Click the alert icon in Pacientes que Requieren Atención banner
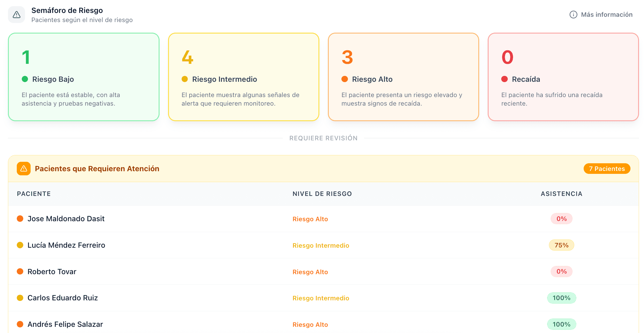This screenshot has width=644, height=333. click(24, 168)
